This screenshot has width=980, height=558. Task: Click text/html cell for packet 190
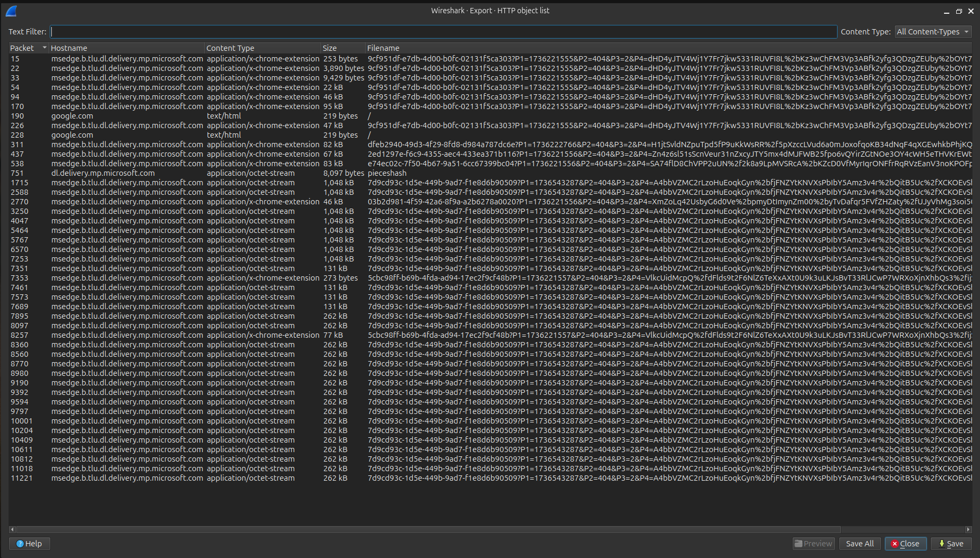[224, 116]
